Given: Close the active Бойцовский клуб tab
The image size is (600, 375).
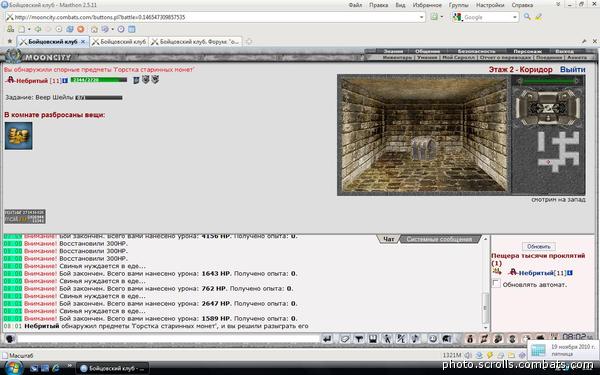Looking at the screenshot, I should pyautogui.click(x=83, y=42).
